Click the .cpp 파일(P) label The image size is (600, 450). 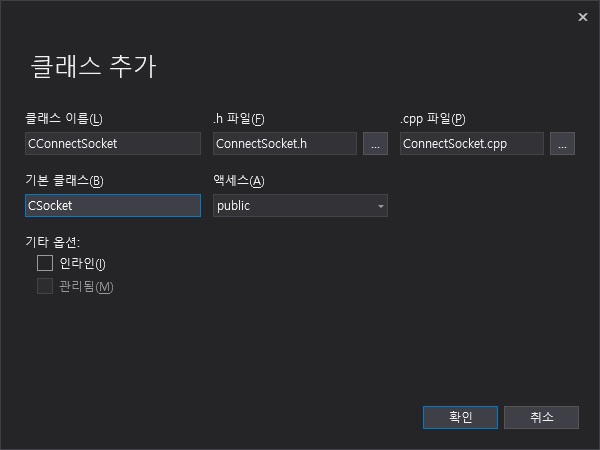pos(433,119)
